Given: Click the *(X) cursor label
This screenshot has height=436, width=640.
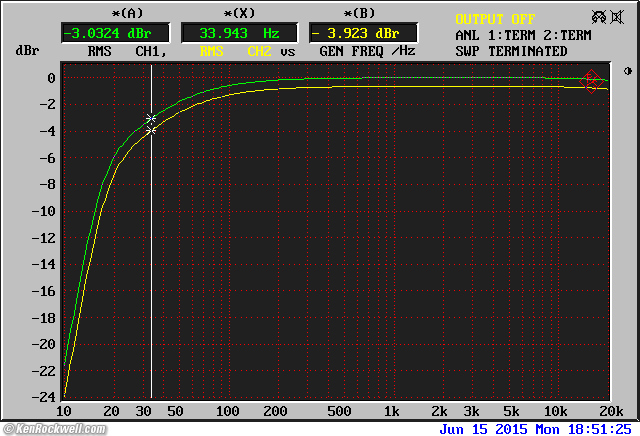Looking at the screenshot, I should click(239, 13).
